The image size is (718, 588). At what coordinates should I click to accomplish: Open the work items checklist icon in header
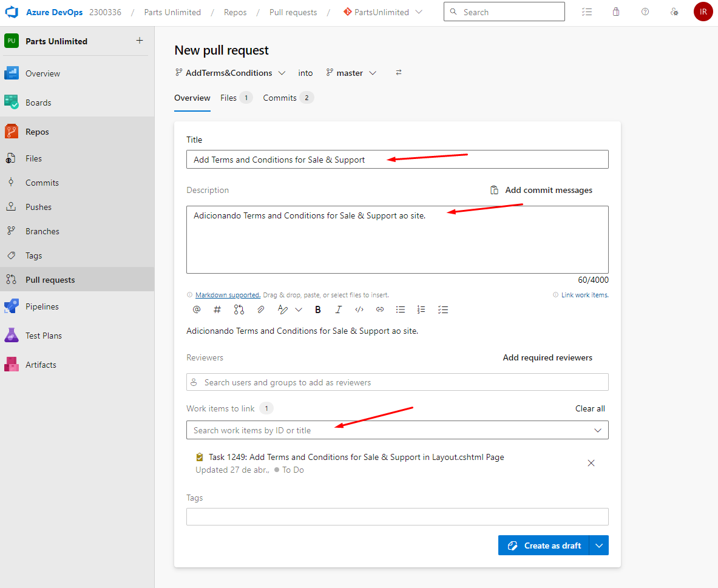586,12
